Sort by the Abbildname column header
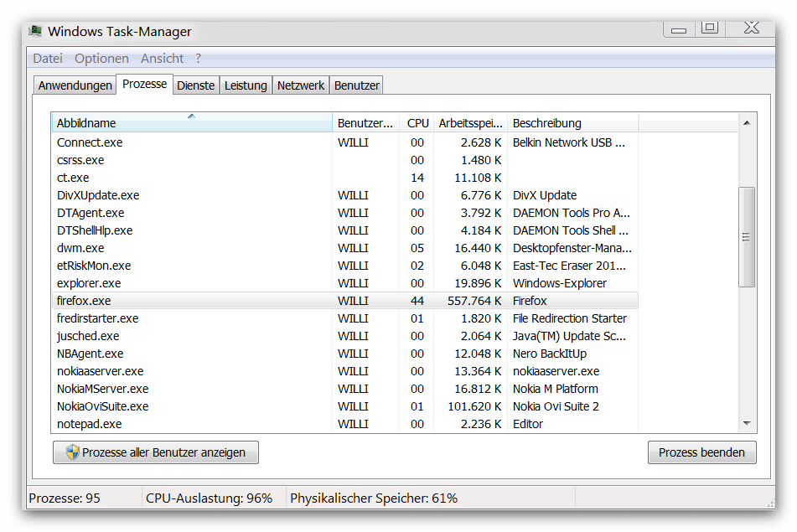Screen dimensions: 797x532 pyautogui.click(x=191, y=123)
